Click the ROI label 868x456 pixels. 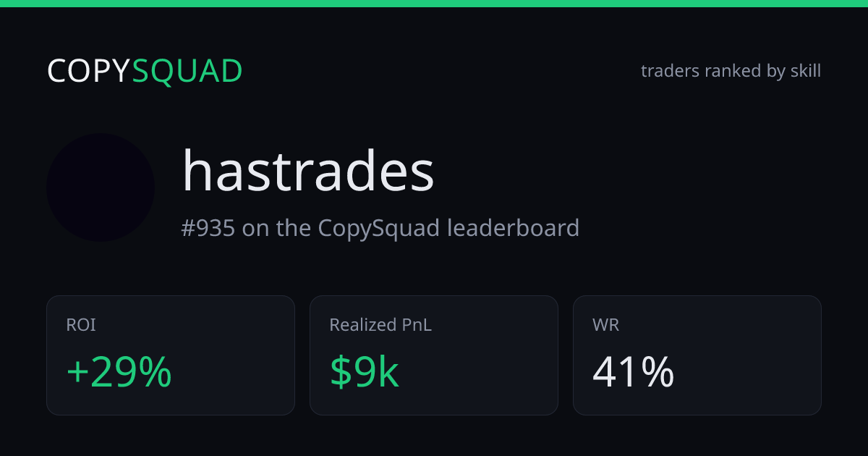pyautogui.click(x=81, y=325)
